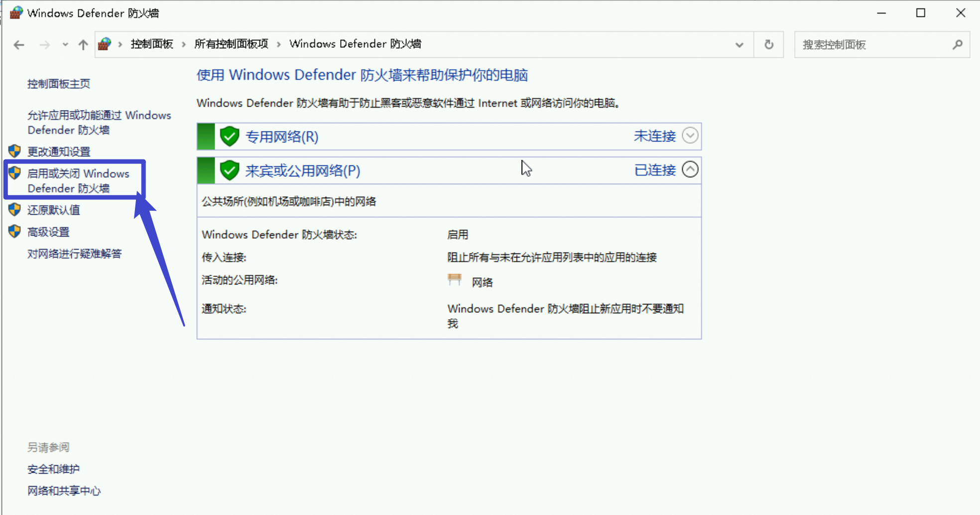Open 安全和维护 link
Viewport: 980px width, 515px height.
tap(53, 469)
